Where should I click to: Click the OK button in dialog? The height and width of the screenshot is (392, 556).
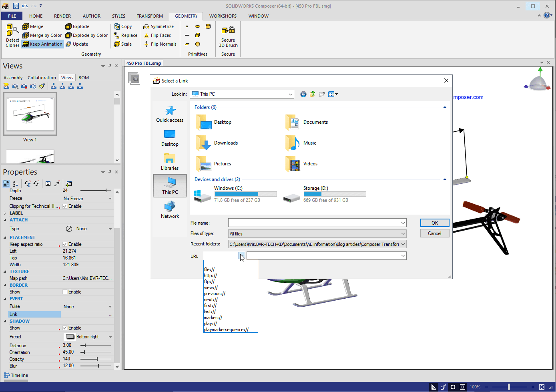point(434,223)
